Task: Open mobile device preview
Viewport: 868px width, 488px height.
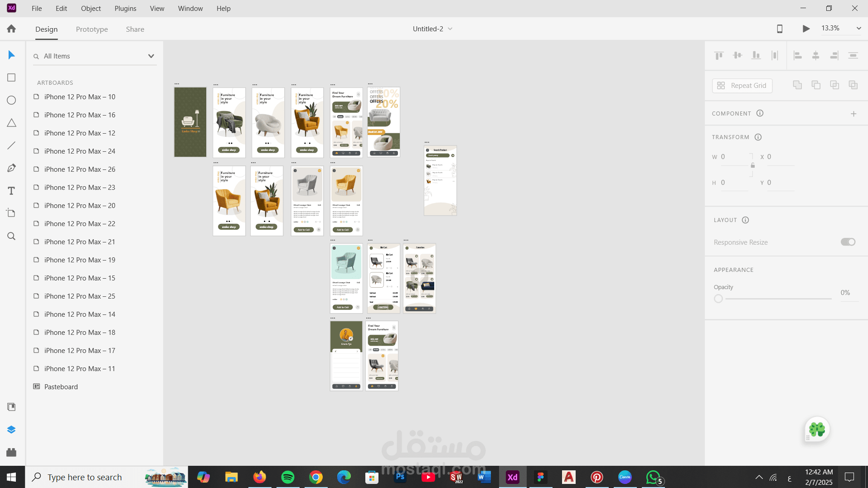Action: 780,29
